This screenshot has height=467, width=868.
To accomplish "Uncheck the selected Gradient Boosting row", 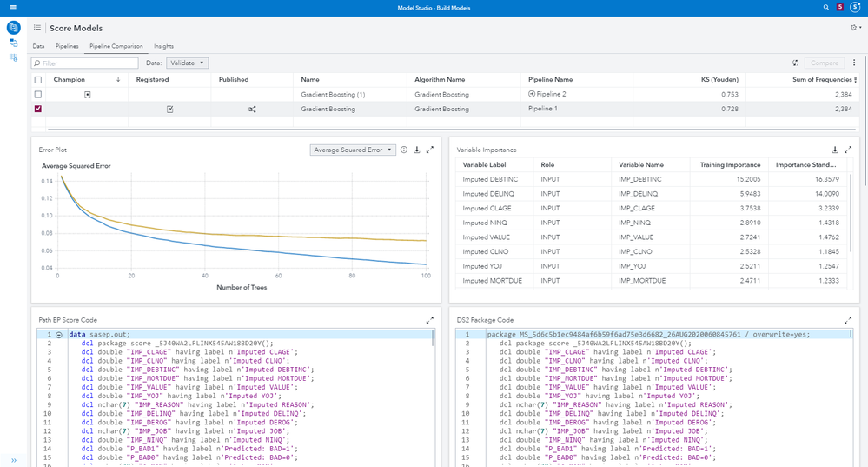I will [x=37, y=109].
